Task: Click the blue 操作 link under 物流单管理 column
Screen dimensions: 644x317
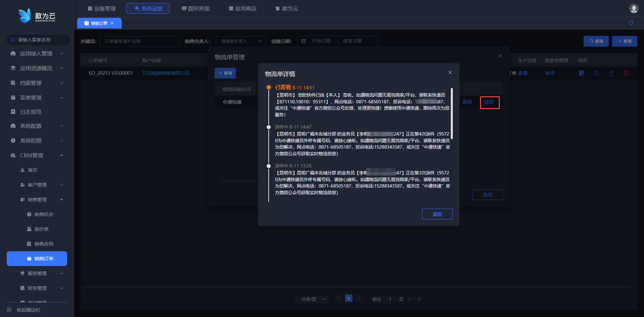Action: point(549,73)
